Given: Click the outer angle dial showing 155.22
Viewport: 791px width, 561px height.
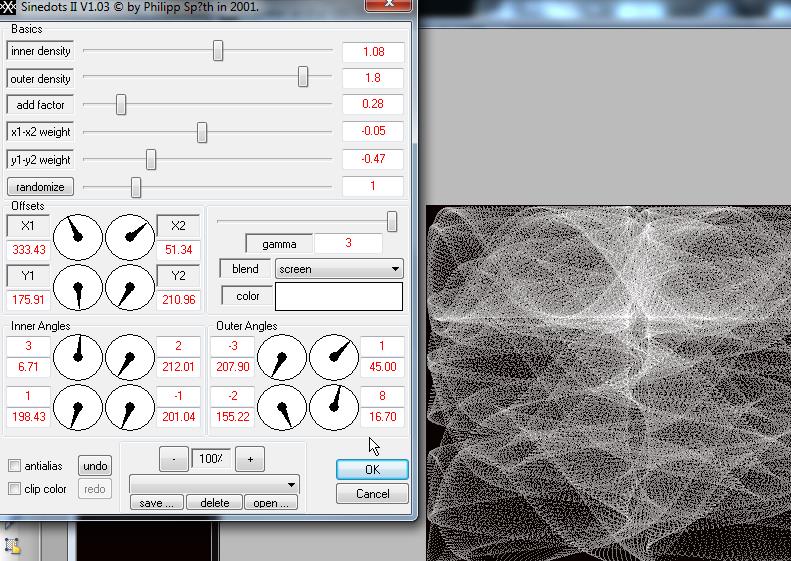Looking at the screenshot, I should pos(282,408).
